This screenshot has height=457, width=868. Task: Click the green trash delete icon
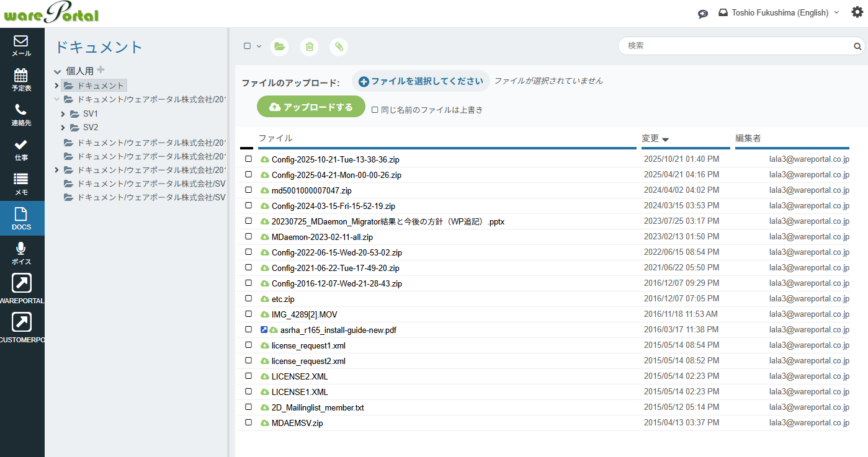(310, 47)
